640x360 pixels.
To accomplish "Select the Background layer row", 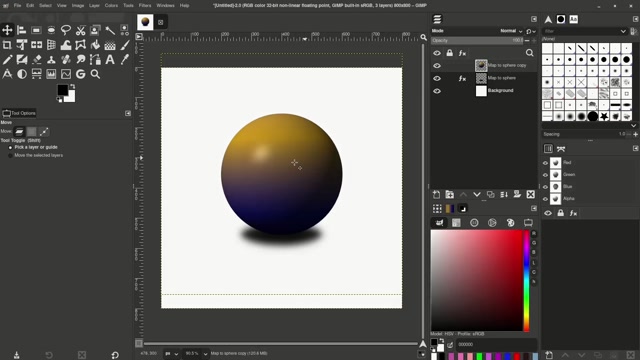I will pos(484,91).
